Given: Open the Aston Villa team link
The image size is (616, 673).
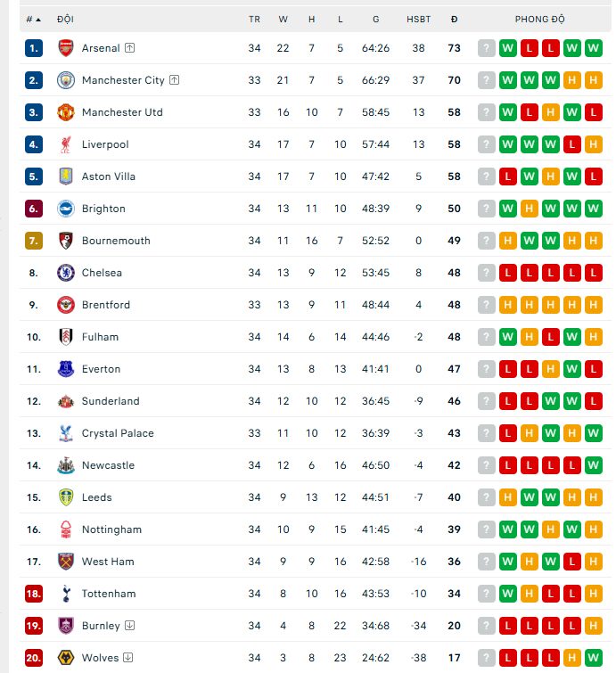Looking at the screenshot, I should (x=109, y=176).
